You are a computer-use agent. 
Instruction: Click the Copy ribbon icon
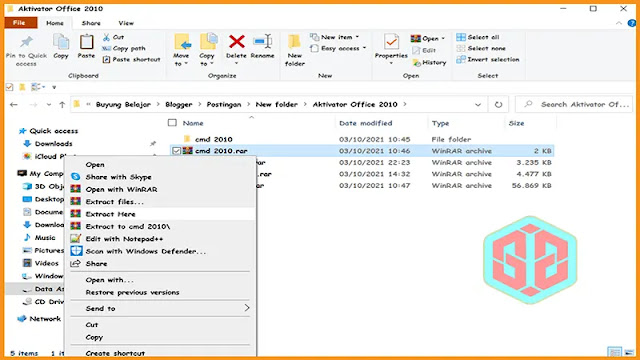[61, 42]
